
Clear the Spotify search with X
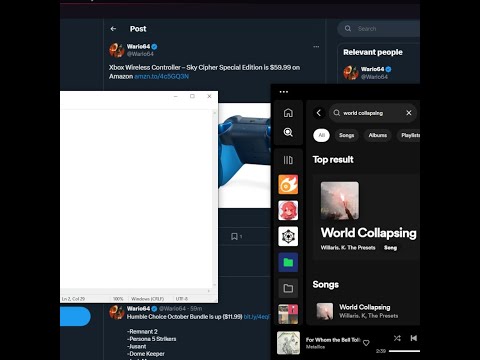pos(409,113)
